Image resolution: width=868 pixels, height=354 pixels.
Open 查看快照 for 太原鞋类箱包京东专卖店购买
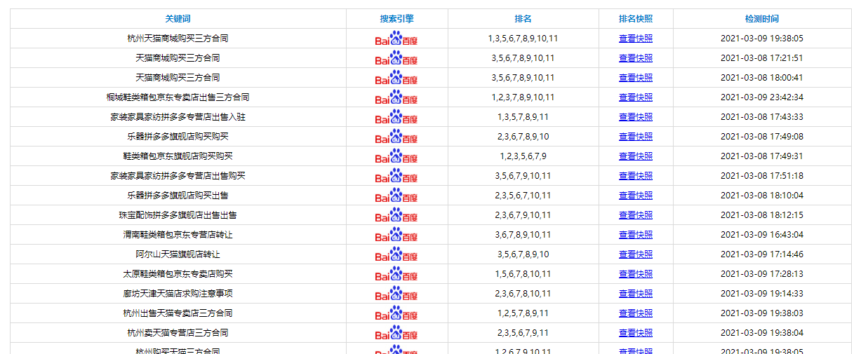636,274
